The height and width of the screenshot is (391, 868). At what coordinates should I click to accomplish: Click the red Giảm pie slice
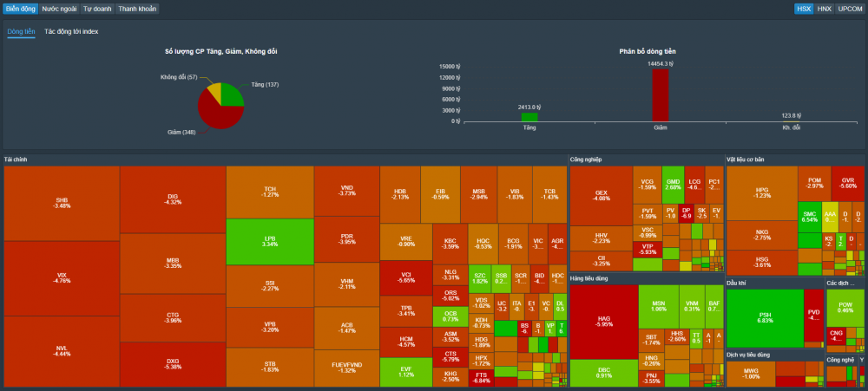[218, 114]
